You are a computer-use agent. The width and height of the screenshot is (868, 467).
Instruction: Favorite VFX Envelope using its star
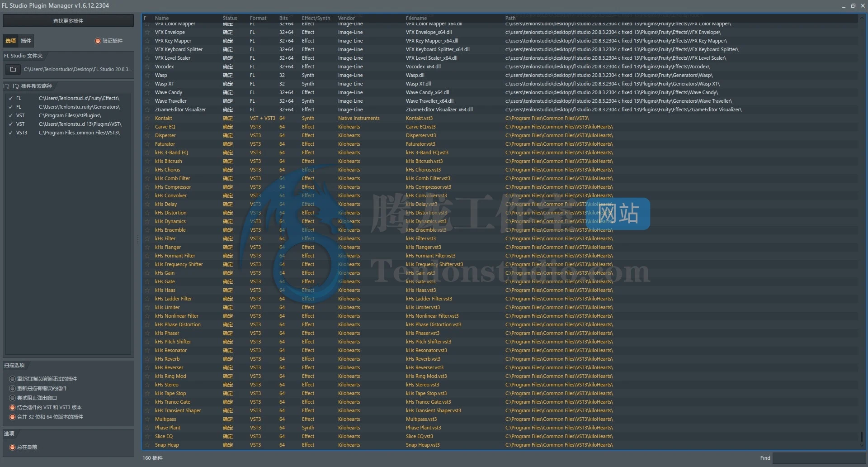(147, 32)
